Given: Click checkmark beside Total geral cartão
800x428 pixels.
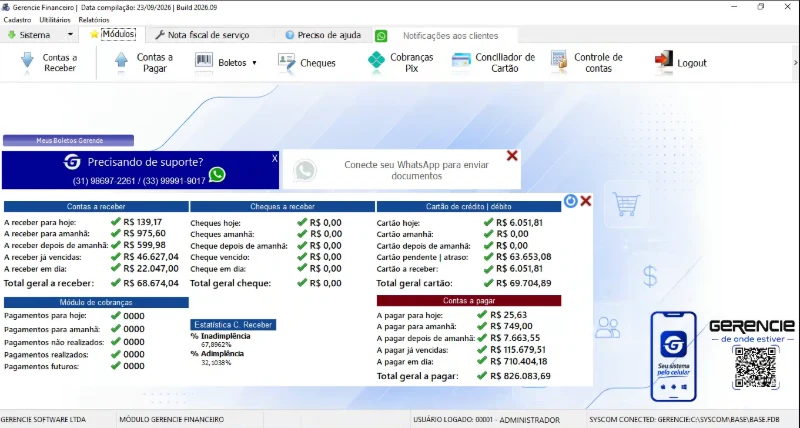Looking at the screenshot, I should 488,282.
